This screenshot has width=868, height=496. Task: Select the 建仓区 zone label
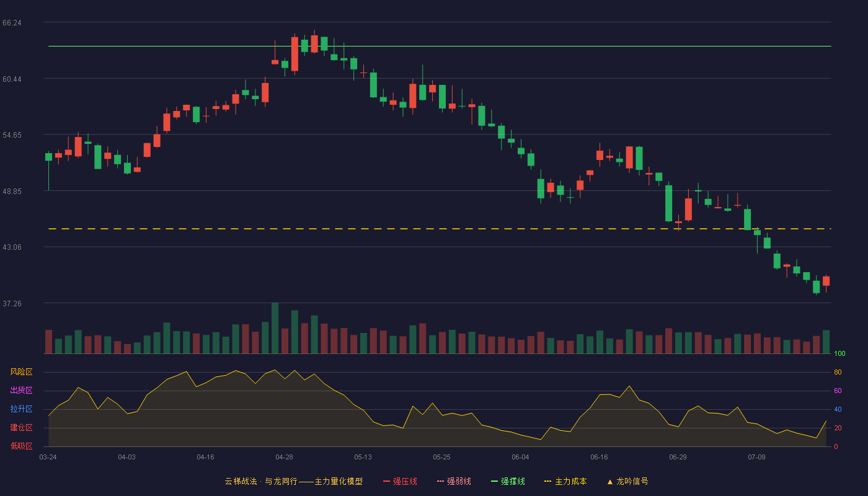point(21,428)
